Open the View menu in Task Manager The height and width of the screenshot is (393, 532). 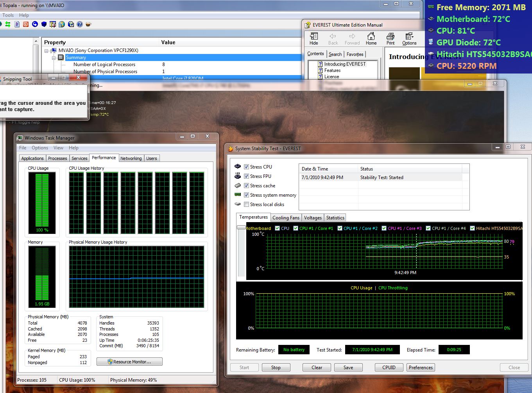[58, 148]
